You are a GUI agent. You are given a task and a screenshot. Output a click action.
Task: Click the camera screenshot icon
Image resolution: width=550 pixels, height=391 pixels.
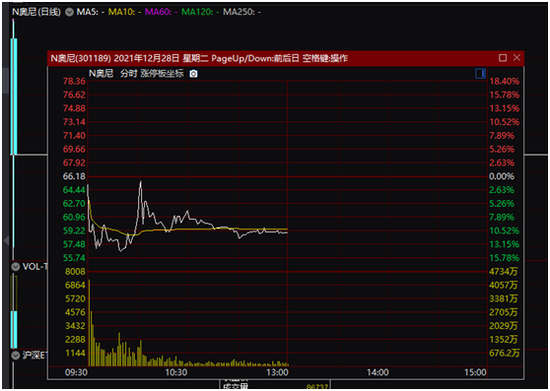tap(194, 74)
